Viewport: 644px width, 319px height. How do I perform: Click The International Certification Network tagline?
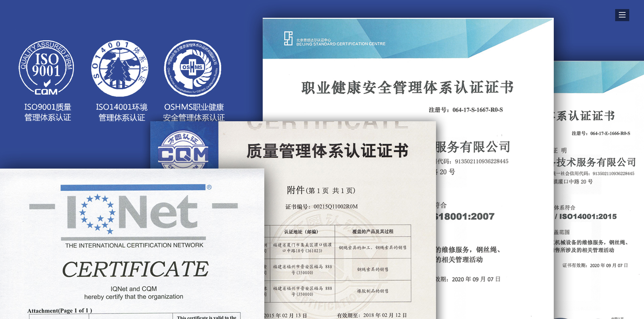(134, 245)
